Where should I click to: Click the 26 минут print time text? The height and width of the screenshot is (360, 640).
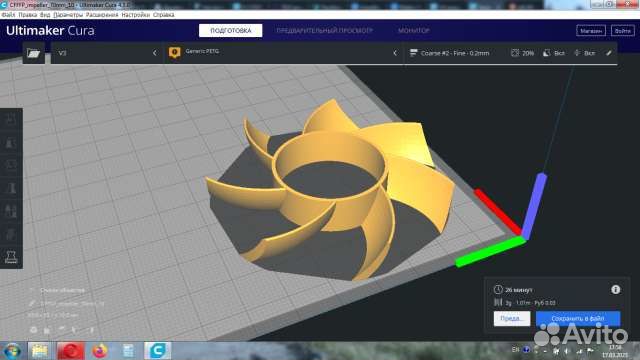pyautogui.click(x=518, y=290)
